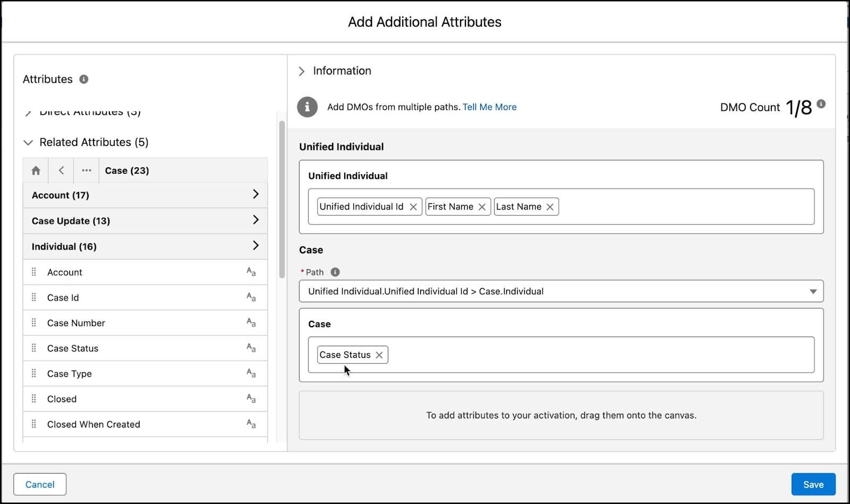Remove the Unified Individual Id attribute chip
The width and height of the screenshot is (850, 504).
click(413, 207)
